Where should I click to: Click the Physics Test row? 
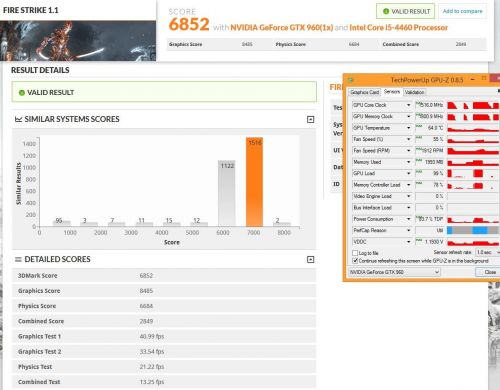tap(164, 367)
